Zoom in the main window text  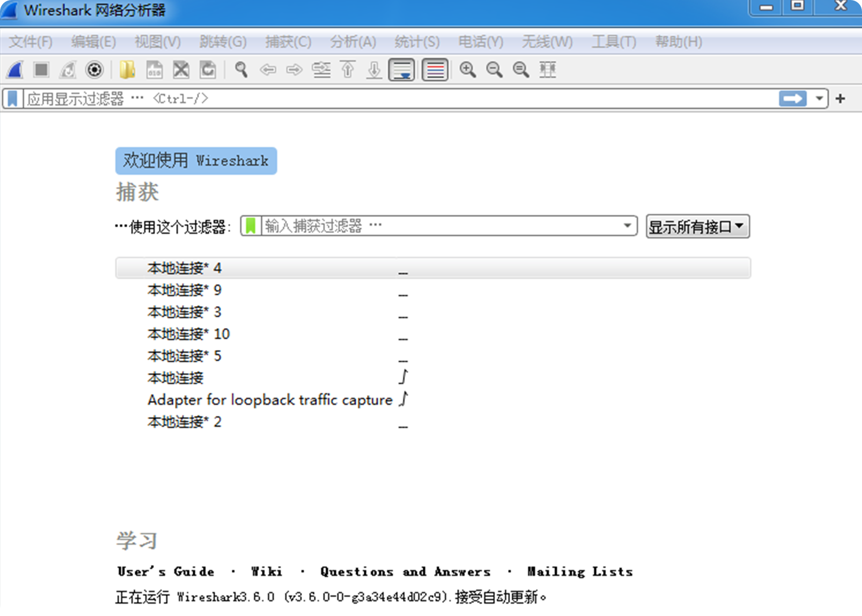(x=467, y=70)
